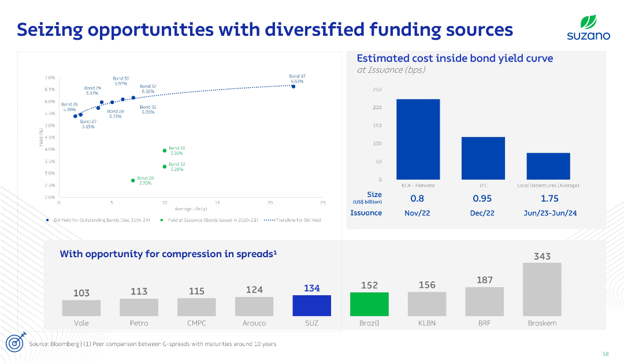Click the 'With opportunity for compression in spreads' heading

168,254
